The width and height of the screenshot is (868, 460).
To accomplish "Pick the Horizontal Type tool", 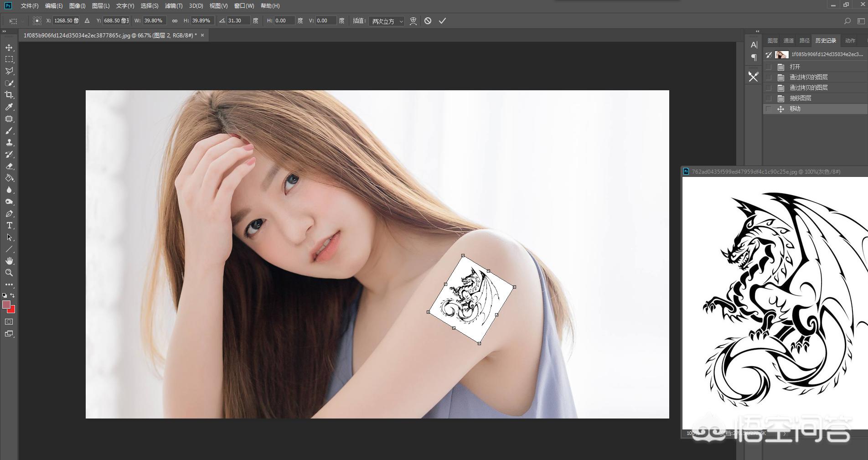I will (9, 226).
